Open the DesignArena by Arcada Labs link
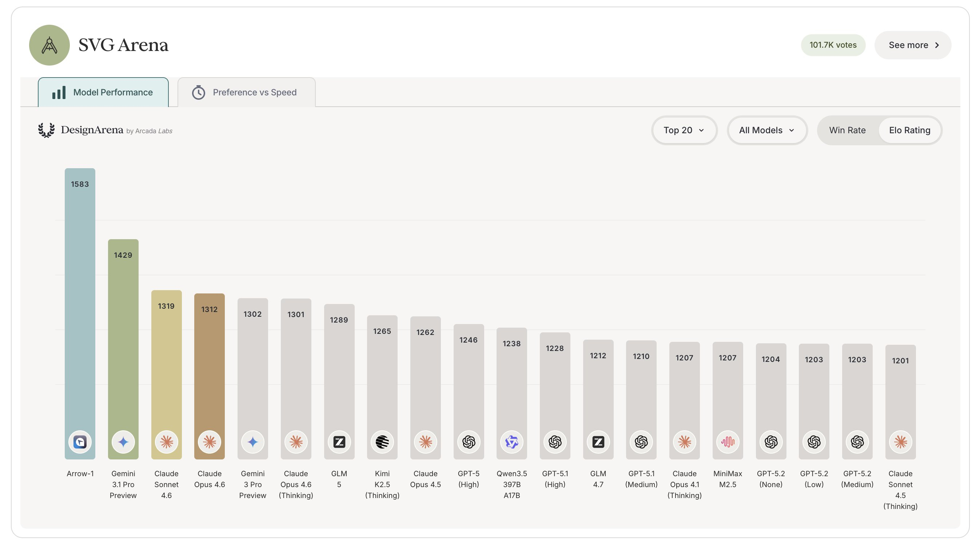The width and height of the screenshot is (980, 549). pyautogui.click(x=105, y=130)
